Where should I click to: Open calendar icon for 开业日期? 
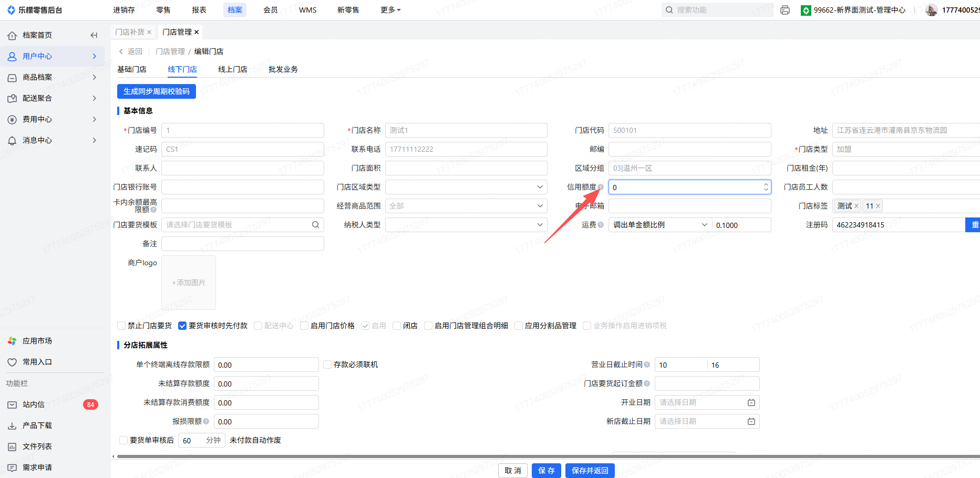[751, 402]
